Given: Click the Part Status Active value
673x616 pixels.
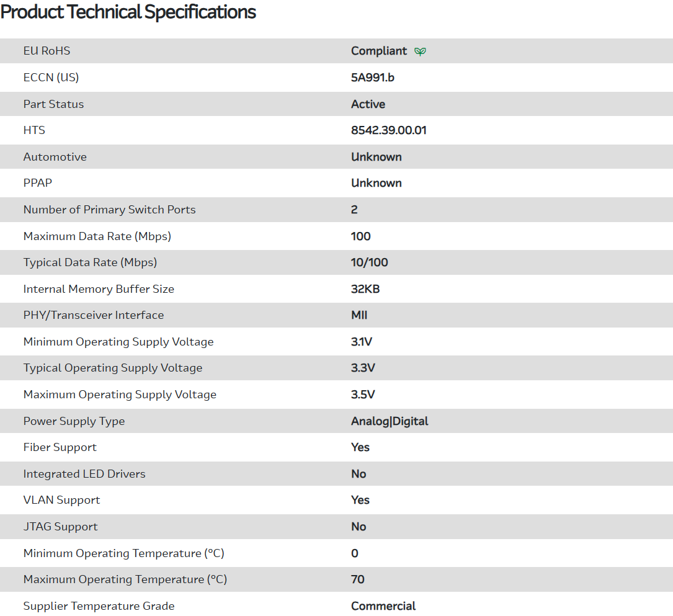Looking at the screenshot, I should pyautogui.click(x=368, y=104).
